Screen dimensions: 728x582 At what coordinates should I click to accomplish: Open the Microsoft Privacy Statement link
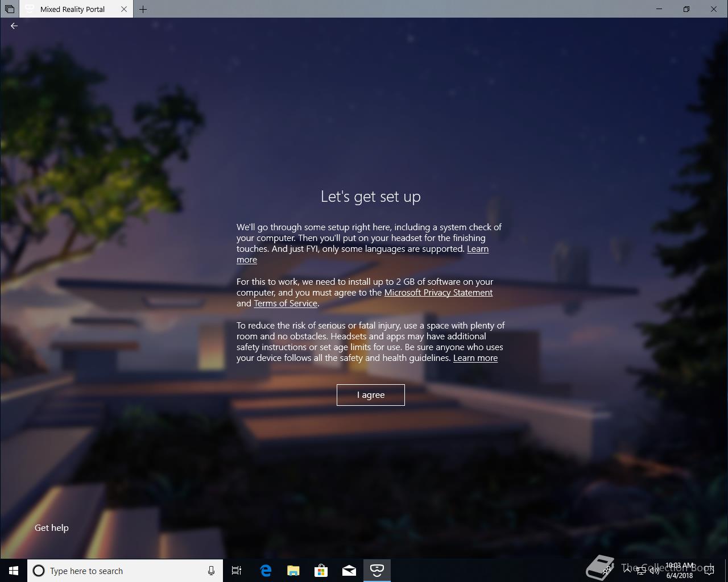click(439, 292)
